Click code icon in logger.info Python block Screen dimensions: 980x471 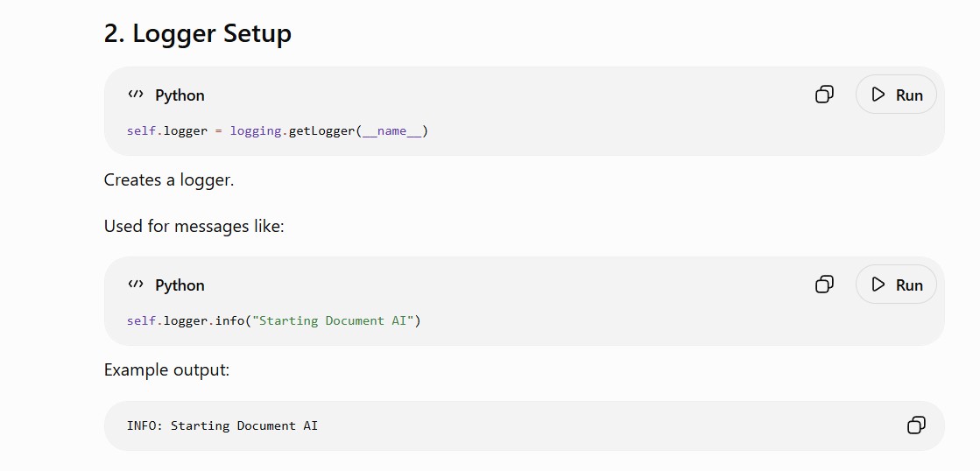pyautogui.click(x=136, y=285)
